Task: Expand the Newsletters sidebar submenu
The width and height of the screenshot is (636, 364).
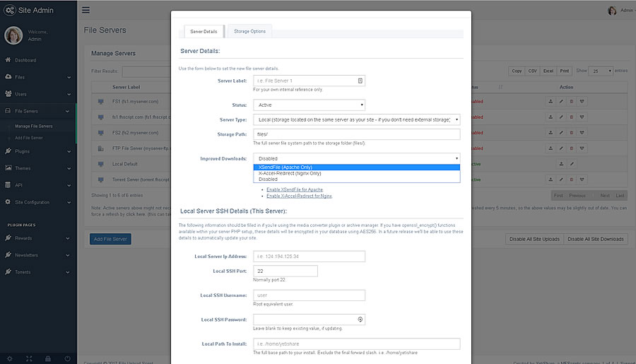Action: pyautogui.click(x=67, y=256)
